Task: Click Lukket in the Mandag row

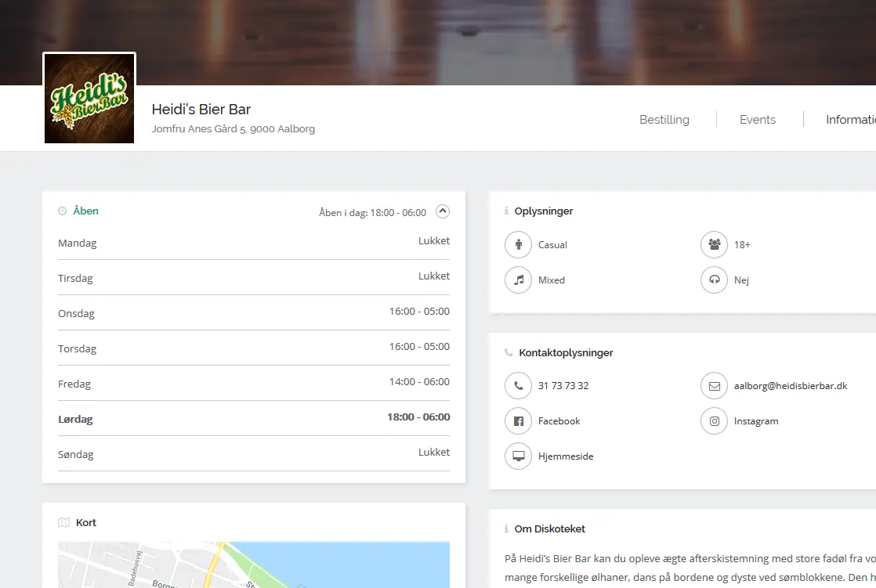Action: point(434,240)
